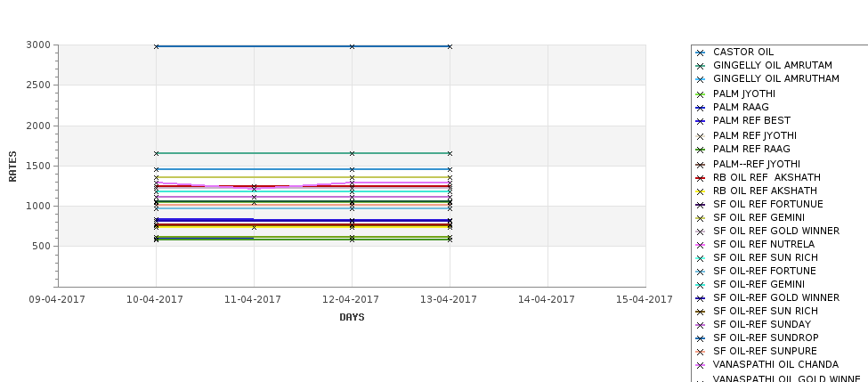Click the PALM JYOTHI green legend marker
Viewport: 868px width, 382px height.
pyautogui.click(x=701, y=95)
